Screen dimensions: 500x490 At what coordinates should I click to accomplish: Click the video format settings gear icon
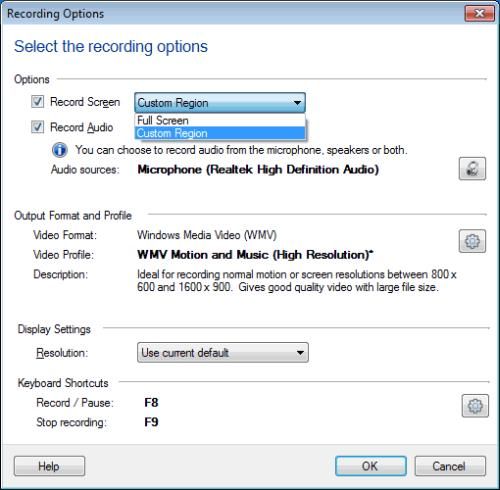point(472,241)
